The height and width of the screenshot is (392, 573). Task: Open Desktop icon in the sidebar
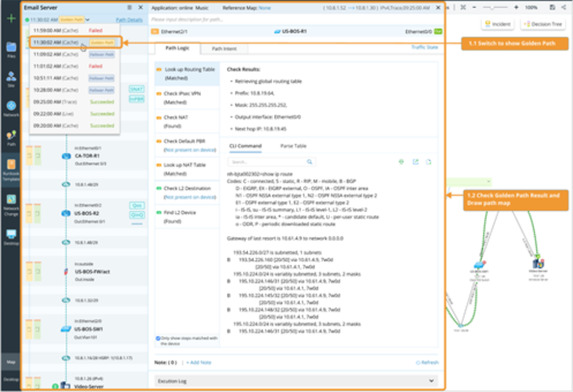tap(11, 237)
